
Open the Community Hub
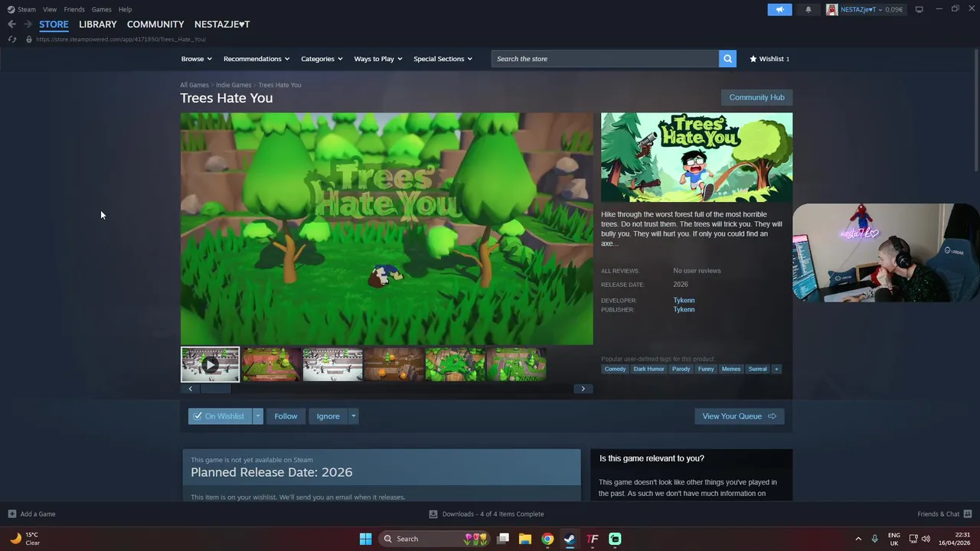[756, 97]
